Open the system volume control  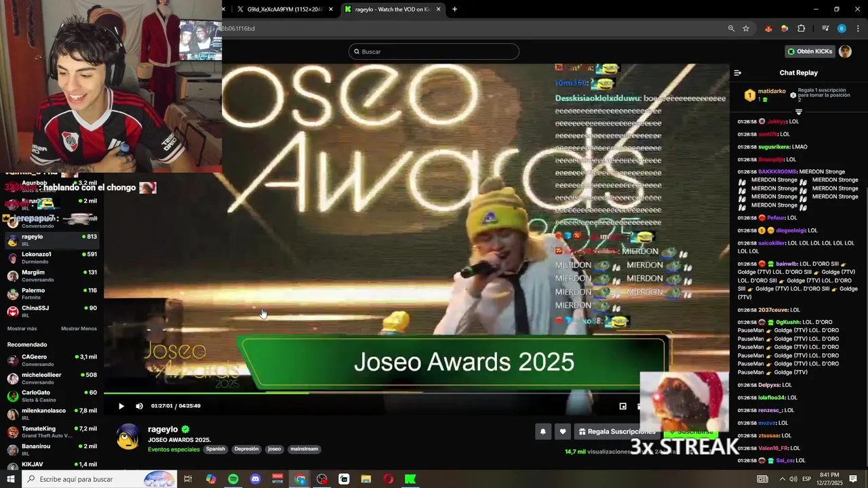pos(793,479)
